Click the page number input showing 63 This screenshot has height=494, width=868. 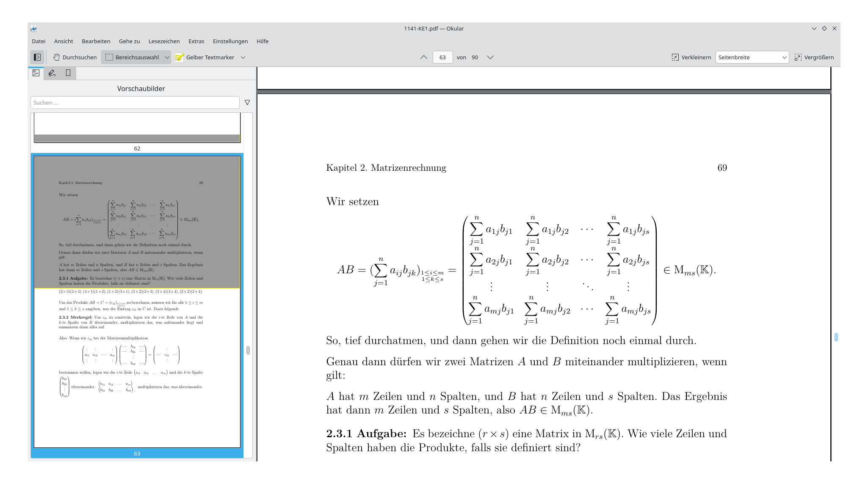click(442, 57)
